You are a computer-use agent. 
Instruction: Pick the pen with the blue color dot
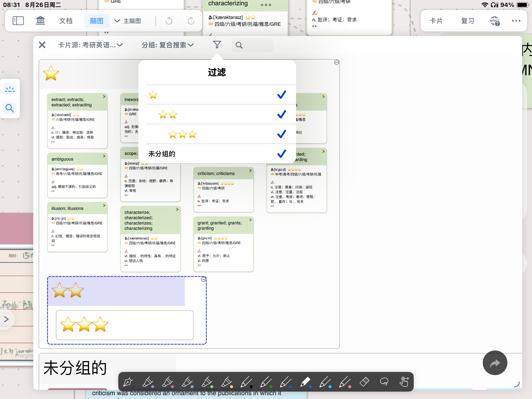305,382
